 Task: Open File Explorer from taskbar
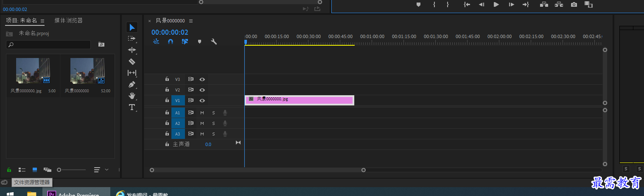point(31,193)
